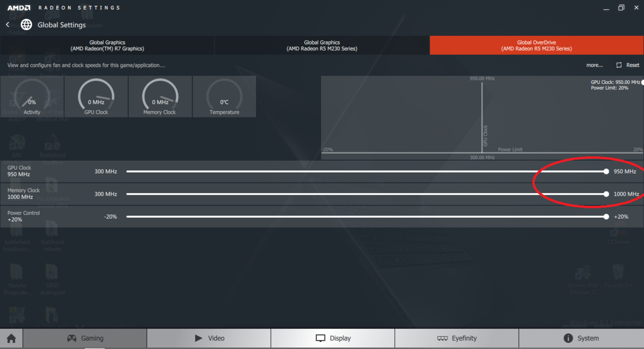Click the 300 MHz minimum GPU Clock value
This screenshot has width=644, height=349.
point(106,171)
